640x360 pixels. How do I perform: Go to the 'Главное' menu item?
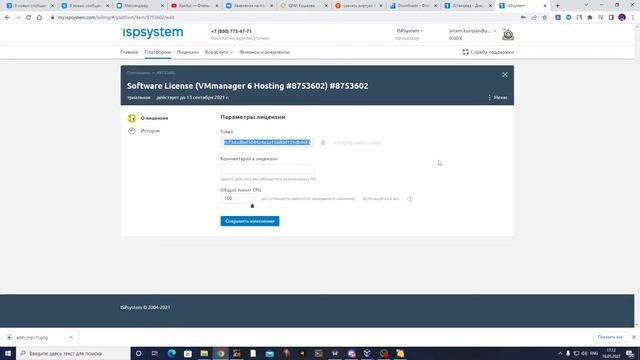pyautogui.click(x=129, y=52)
